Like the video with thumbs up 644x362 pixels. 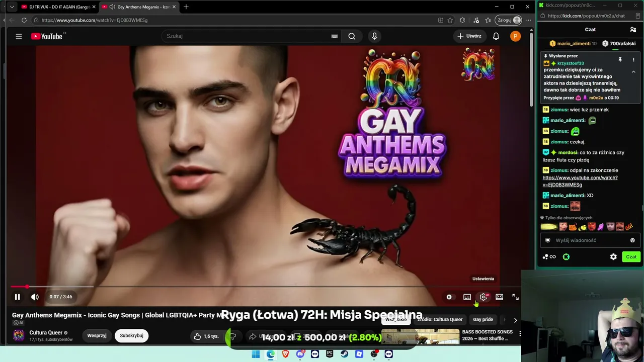[206, 336]
